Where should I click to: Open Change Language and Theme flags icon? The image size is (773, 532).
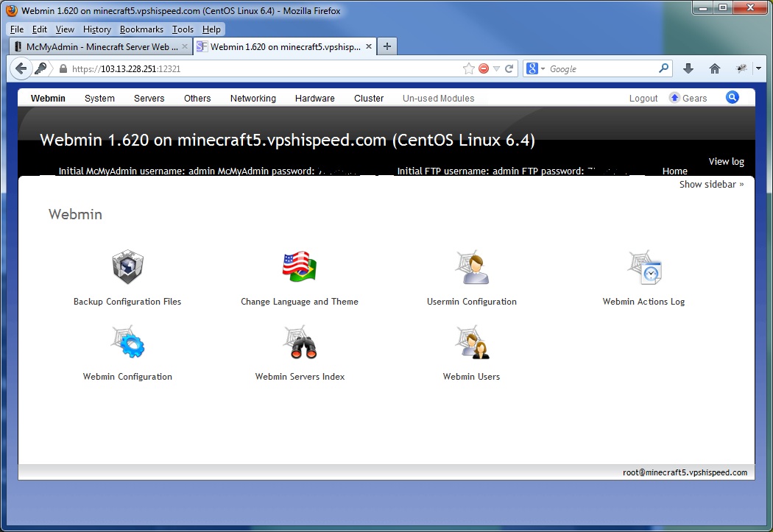[x=299, y=266]
